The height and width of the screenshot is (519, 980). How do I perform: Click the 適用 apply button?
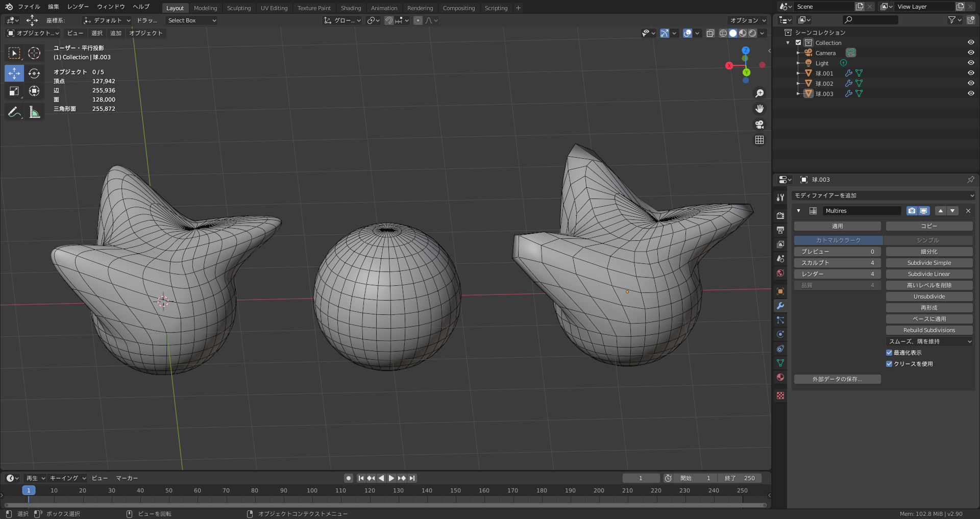pos(837,226)
